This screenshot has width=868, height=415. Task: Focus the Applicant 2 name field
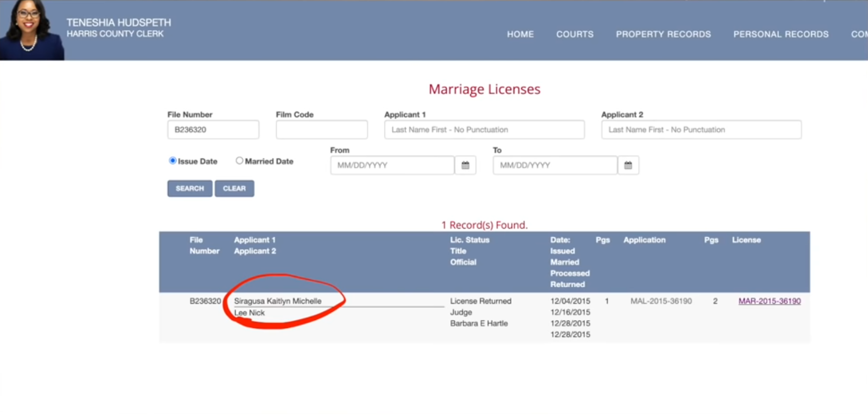pyautogui.click(x=701, y=129)
